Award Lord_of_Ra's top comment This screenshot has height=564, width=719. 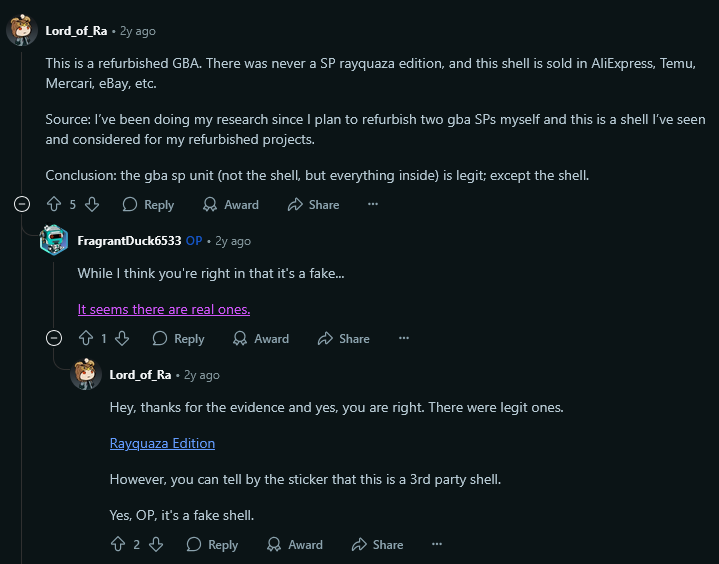tap(230, 204)
